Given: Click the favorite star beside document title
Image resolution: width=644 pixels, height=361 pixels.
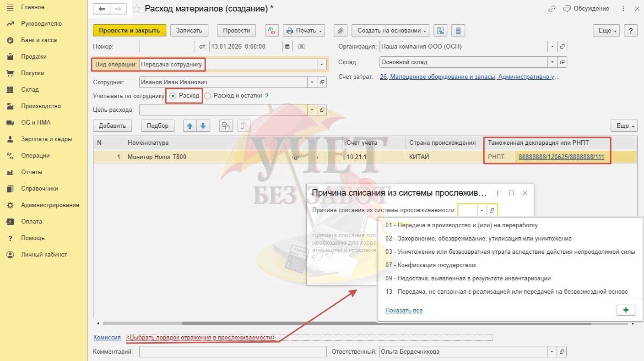Looking at the screenshot, I should tap(136, 9).
